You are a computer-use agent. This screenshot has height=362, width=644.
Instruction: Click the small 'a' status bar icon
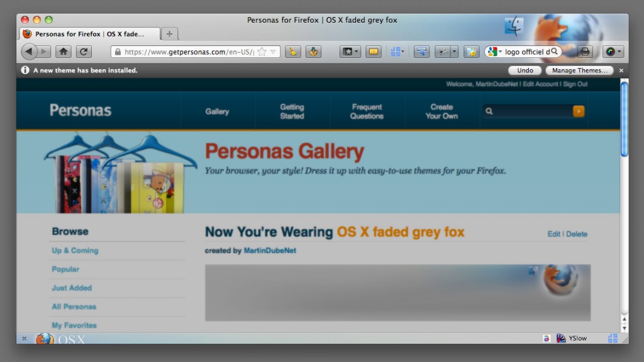547,339
